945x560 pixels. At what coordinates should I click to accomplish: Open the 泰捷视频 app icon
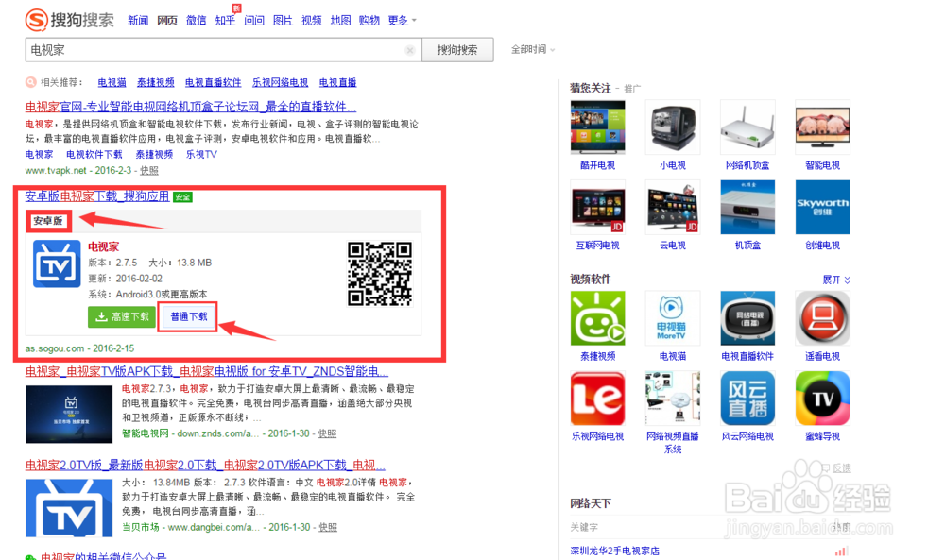(x=598, y=318)
